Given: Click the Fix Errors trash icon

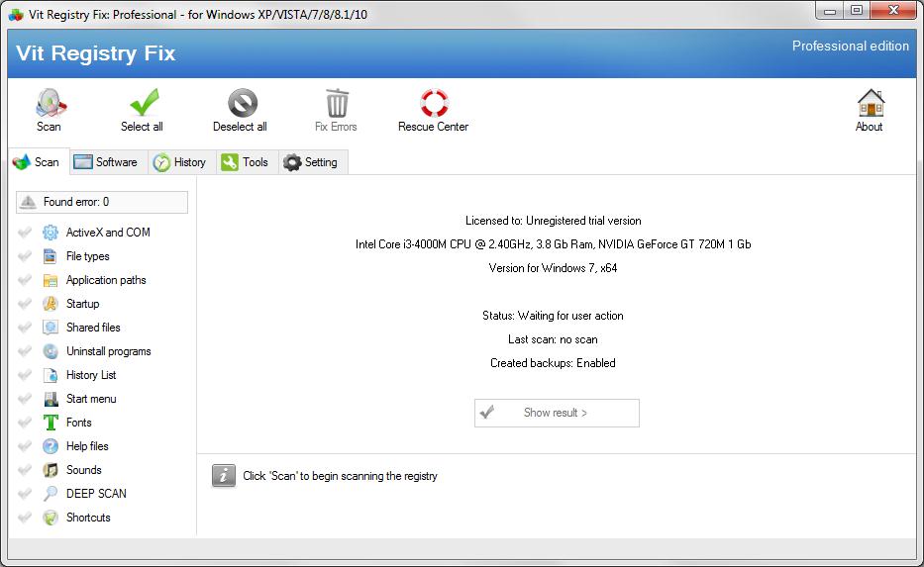Looking at the screenshot, I should click(x=337, y=103).
